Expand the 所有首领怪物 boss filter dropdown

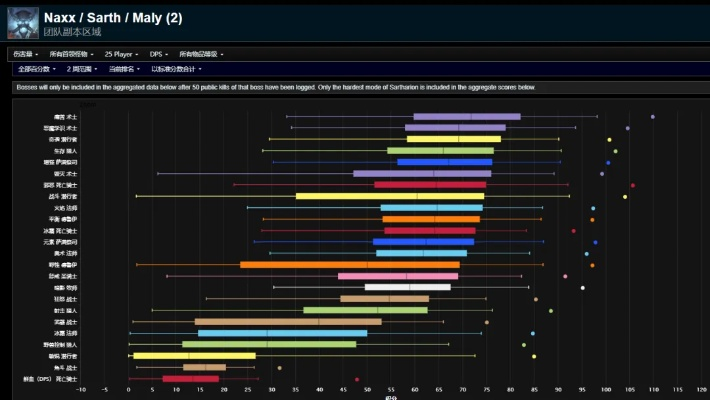coord(72,54)
